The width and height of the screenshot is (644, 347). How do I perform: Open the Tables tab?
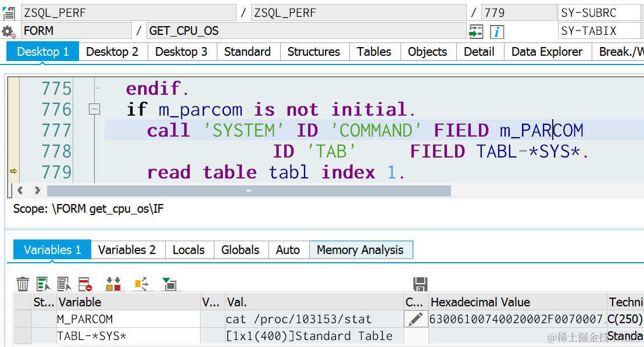[374, 52]
